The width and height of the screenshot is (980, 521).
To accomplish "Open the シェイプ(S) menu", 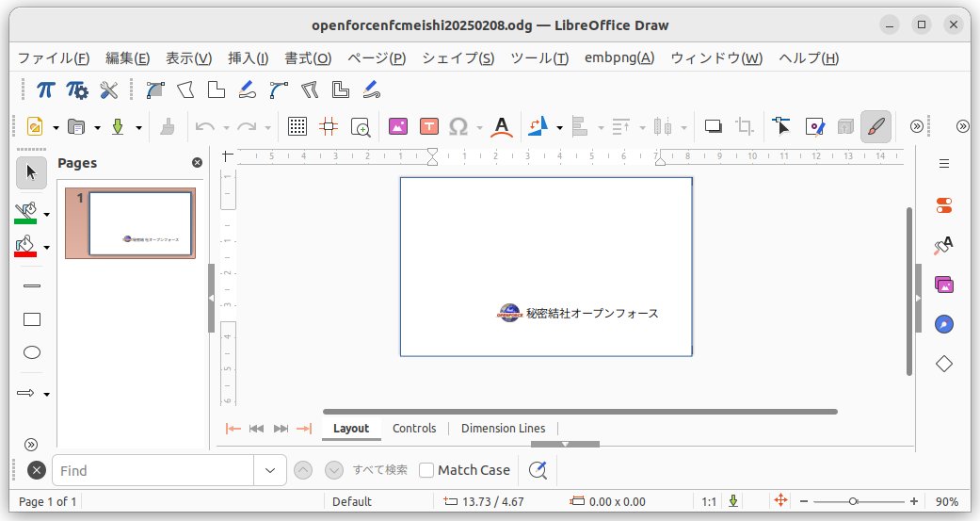I will (458, 58).
